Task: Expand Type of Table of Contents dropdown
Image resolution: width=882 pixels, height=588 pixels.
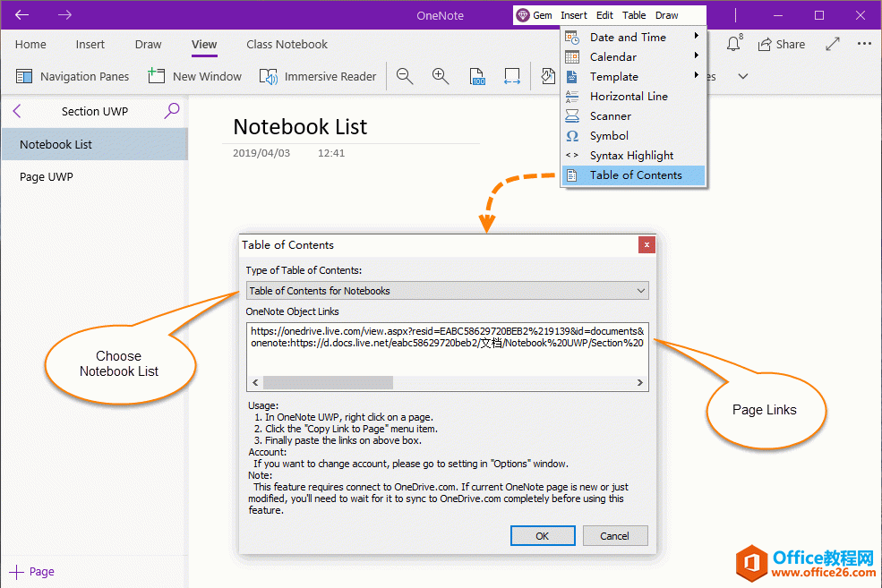Action: [447, 291]
